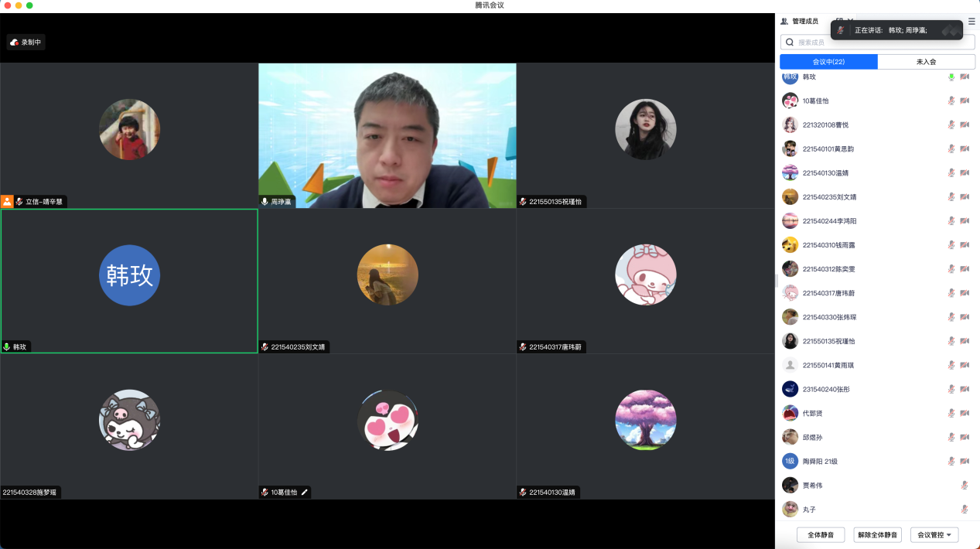Click the pencil rename icon next to 10葛佳怡
The image size is (980, 549).
pos(305,492)
